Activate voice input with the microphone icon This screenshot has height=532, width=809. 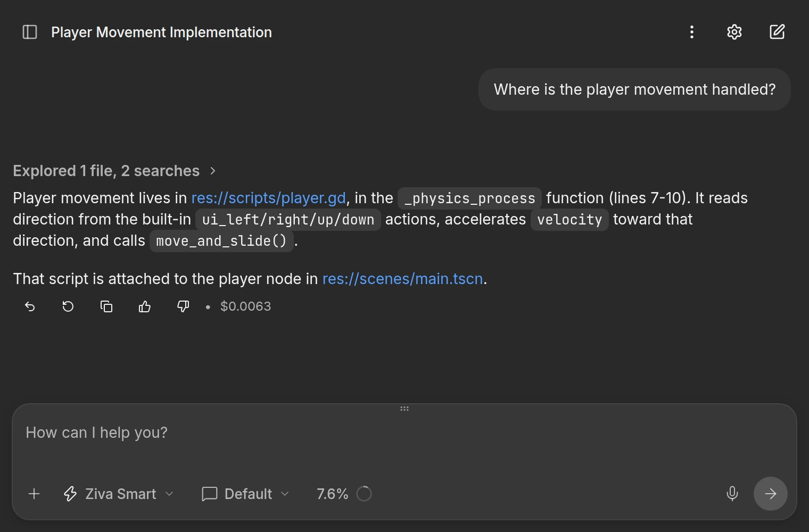coord(732,494)
